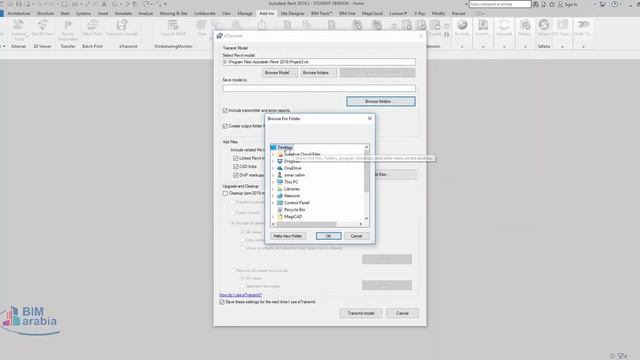Image resolution: width=640 pixels, height=360 pixels.
Task: Open the Autodesk App Store cart icon
Action: [602, 4]
